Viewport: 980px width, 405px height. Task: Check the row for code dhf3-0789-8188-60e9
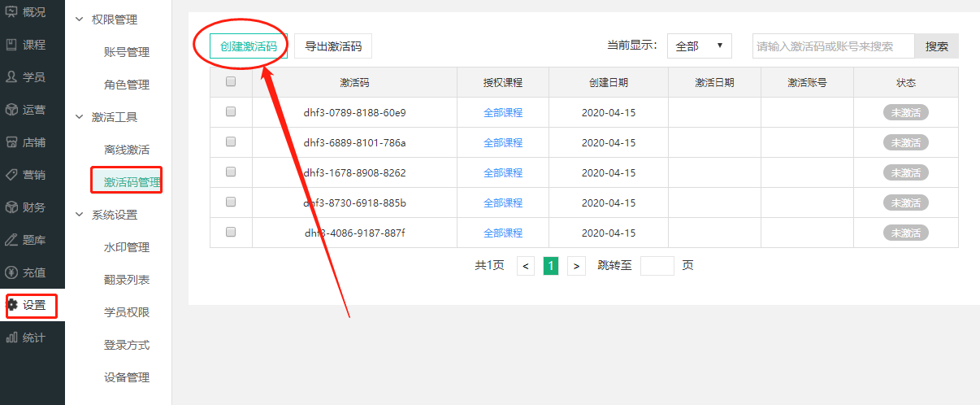point(231,112)
